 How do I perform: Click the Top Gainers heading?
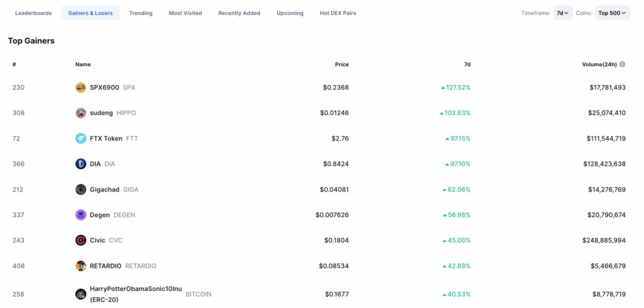tap(31, 41)
